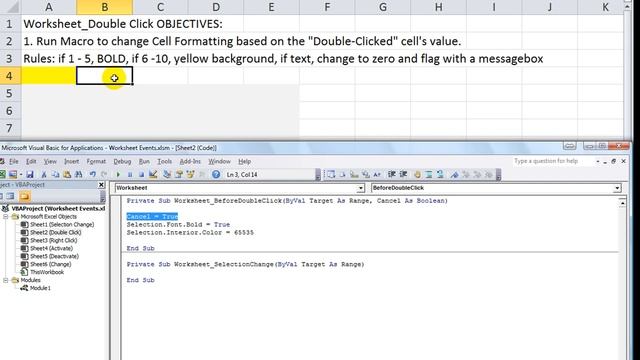Click the View Microsoft Excel toolbar icon
The image size is (640, 360).
coord(2,175)
